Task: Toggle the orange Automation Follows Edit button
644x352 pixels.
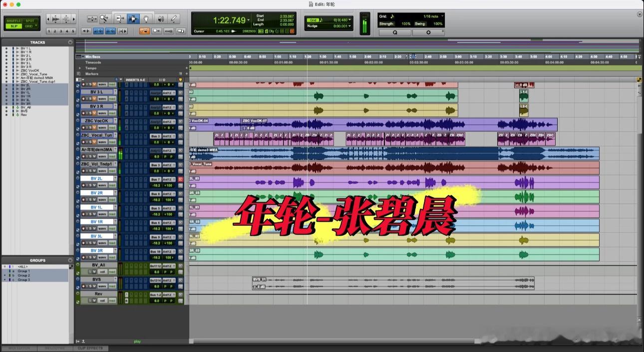Action: pos(144,31)
